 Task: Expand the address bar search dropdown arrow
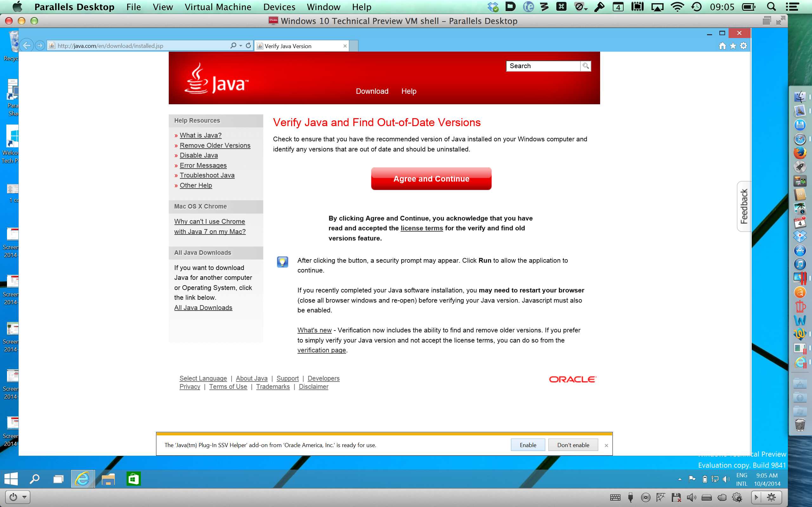tap(240, 46)
